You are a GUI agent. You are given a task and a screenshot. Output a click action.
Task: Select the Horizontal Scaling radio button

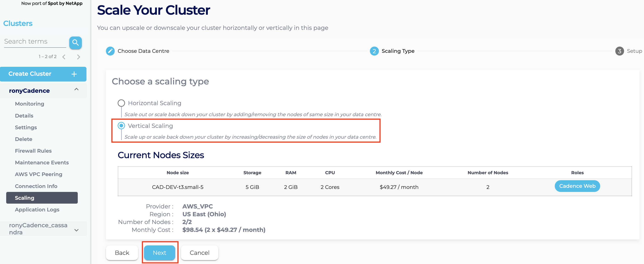121,103
